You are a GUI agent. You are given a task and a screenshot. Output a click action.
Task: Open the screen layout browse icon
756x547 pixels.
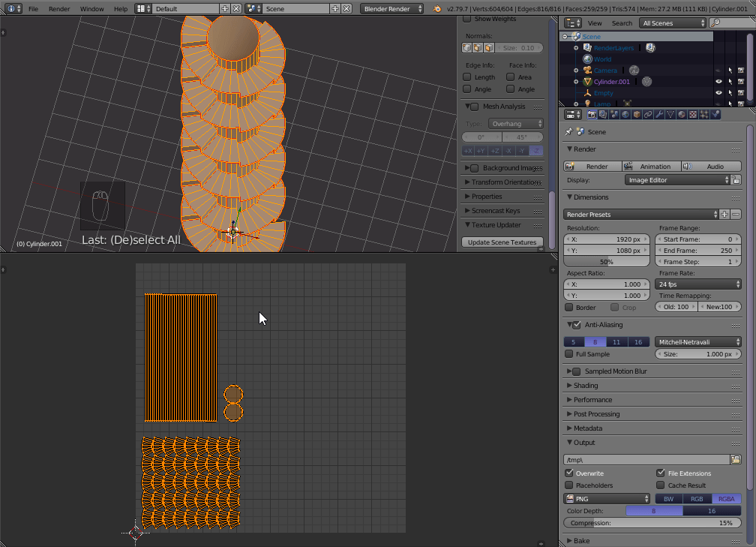click(x=143, y=9)
